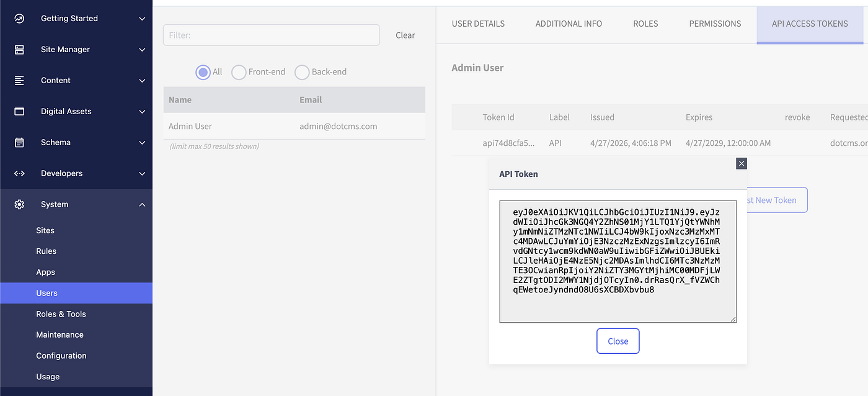Expand the Getting Started menu chevron
The height and width of the screenshot is (396, 868).
point(142,19)
